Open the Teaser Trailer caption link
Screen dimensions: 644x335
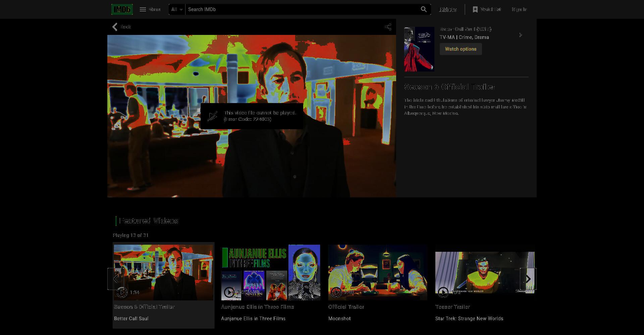[452, 307]
